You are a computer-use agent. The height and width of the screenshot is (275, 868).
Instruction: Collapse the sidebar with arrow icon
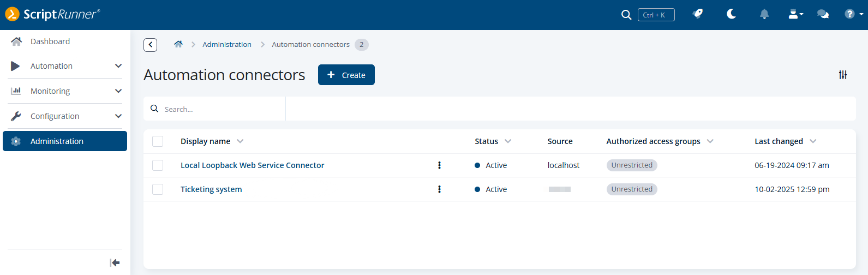(x=115, y=262)
